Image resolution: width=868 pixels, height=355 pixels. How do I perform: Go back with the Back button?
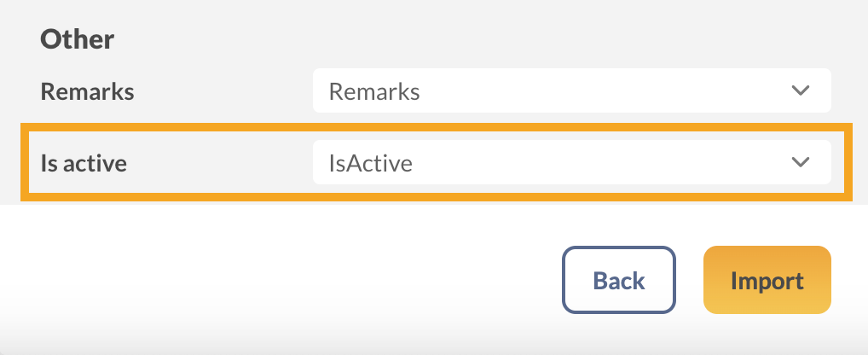619,280
